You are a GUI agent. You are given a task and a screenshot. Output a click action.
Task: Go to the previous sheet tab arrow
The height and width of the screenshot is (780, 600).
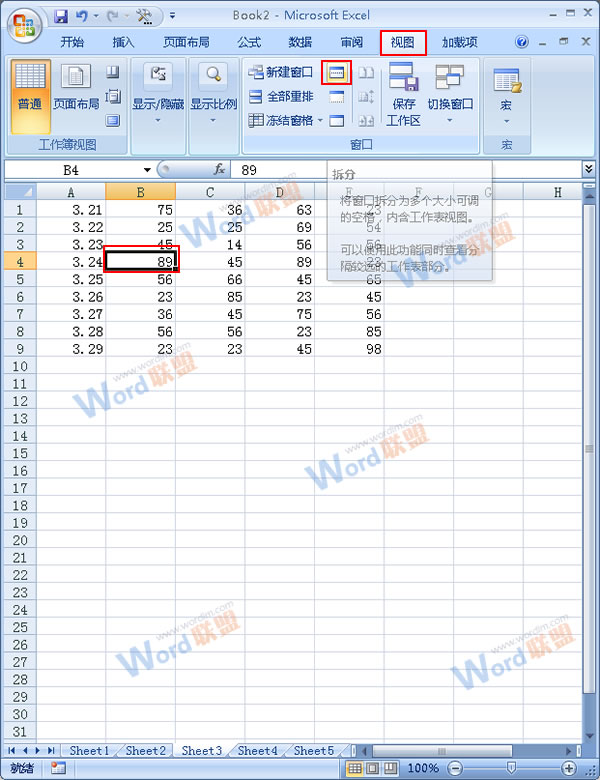click(x=24, y=750)
